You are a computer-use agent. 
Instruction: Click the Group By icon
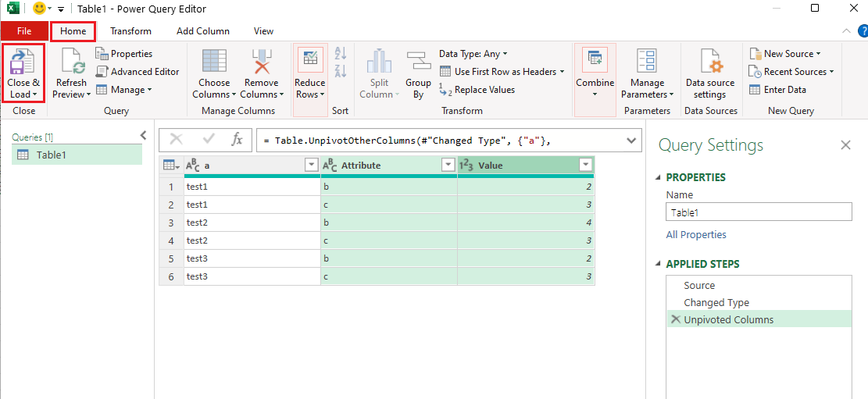(419, 62)
